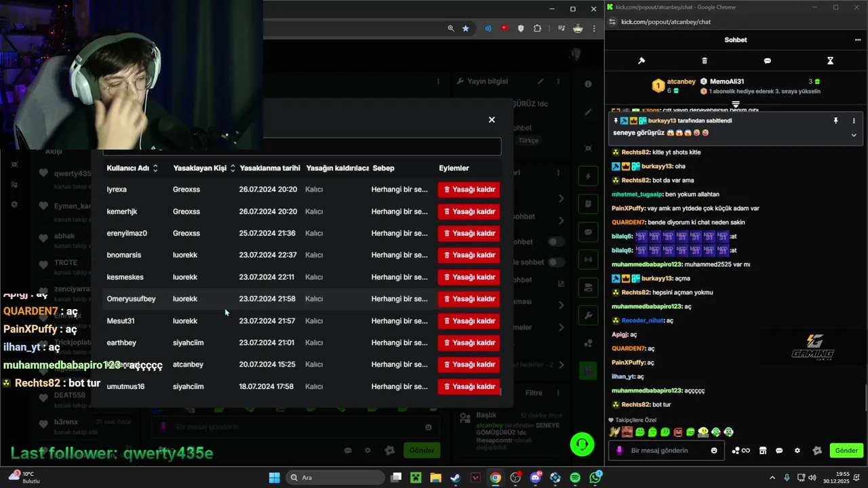
Task: Open chat bubble icon in chat toolbar
Action: (768, 61)
